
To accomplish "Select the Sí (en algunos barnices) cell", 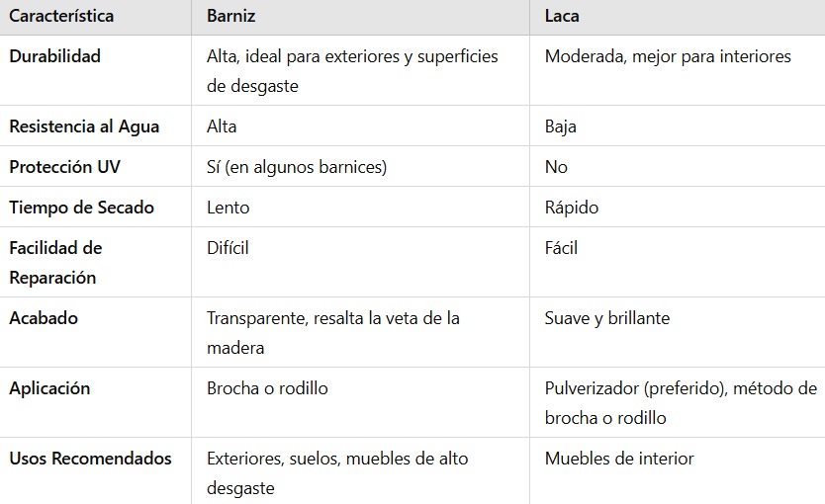I will (x=297, y=167).
